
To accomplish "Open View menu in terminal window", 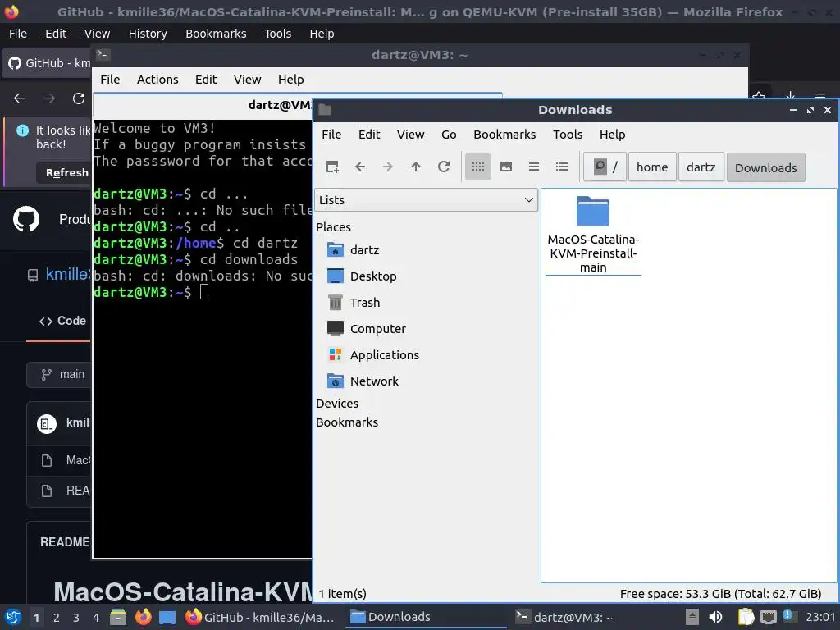I will [247, 80].
